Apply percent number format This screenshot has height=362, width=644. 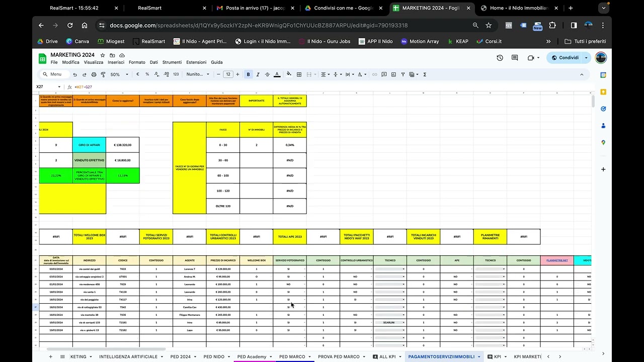pos(147,74)
